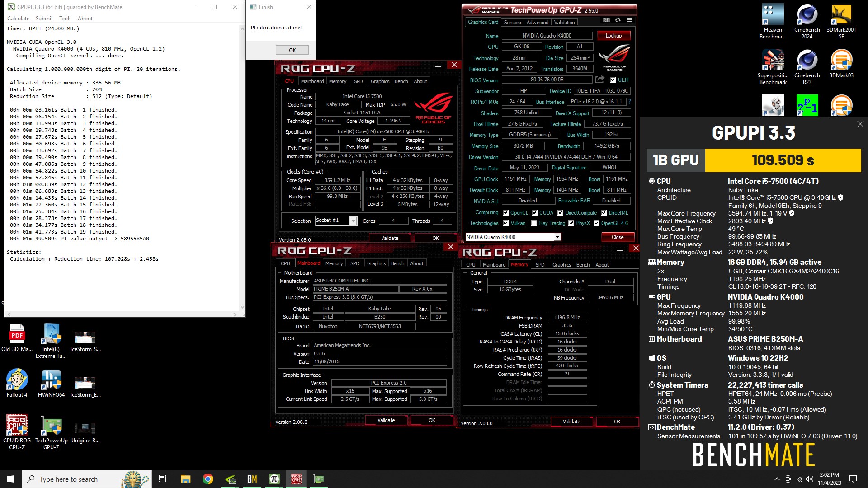Toggle the DirectML checkbox

point(604,213)
